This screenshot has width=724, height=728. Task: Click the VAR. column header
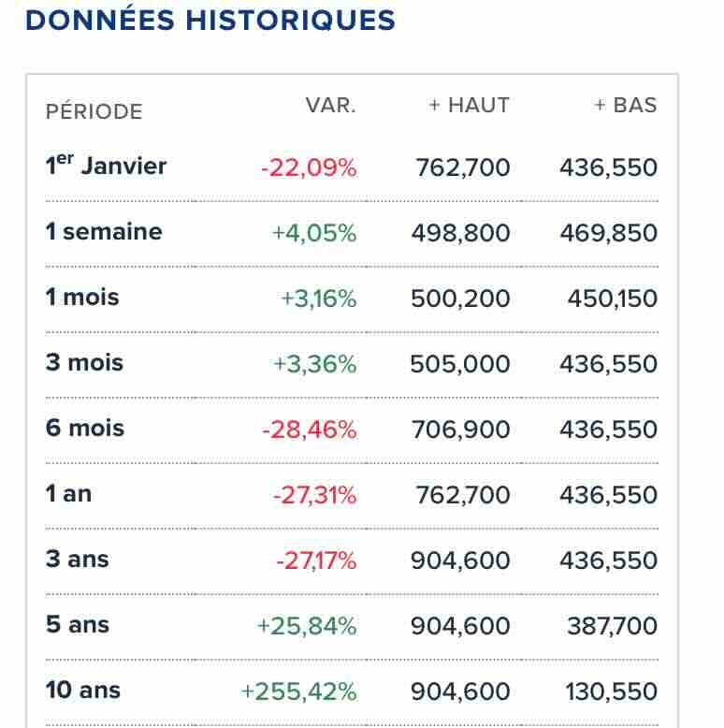(330, 105)
